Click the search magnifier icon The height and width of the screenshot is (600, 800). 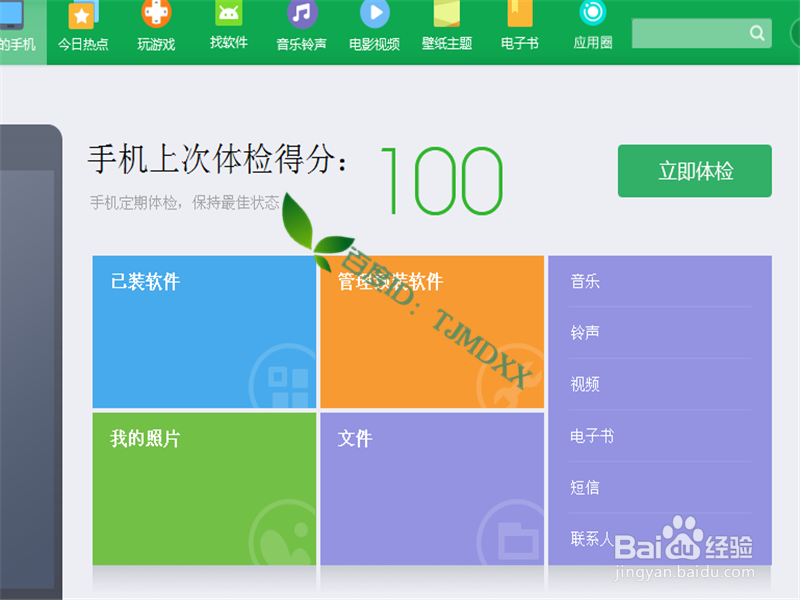pos(759,32)
